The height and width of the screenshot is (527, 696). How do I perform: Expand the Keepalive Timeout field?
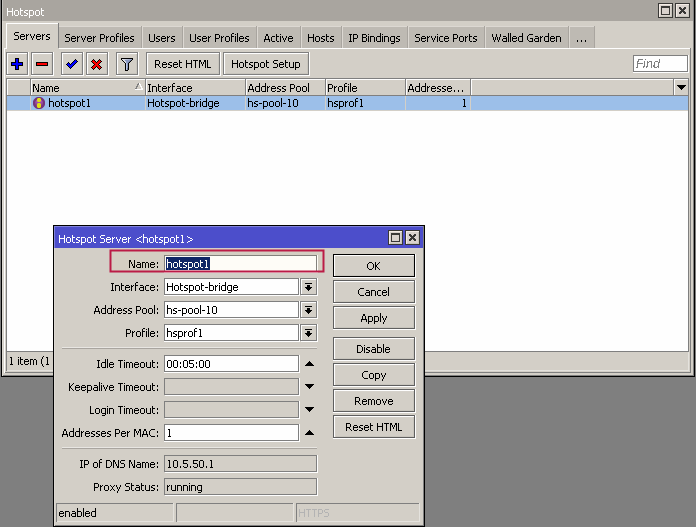(x=309, y=387)
